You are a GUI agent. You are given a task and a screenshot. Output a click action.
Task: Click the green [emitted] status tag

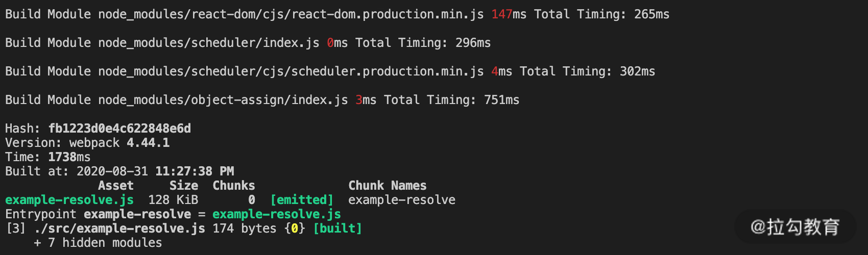point(302,200)
